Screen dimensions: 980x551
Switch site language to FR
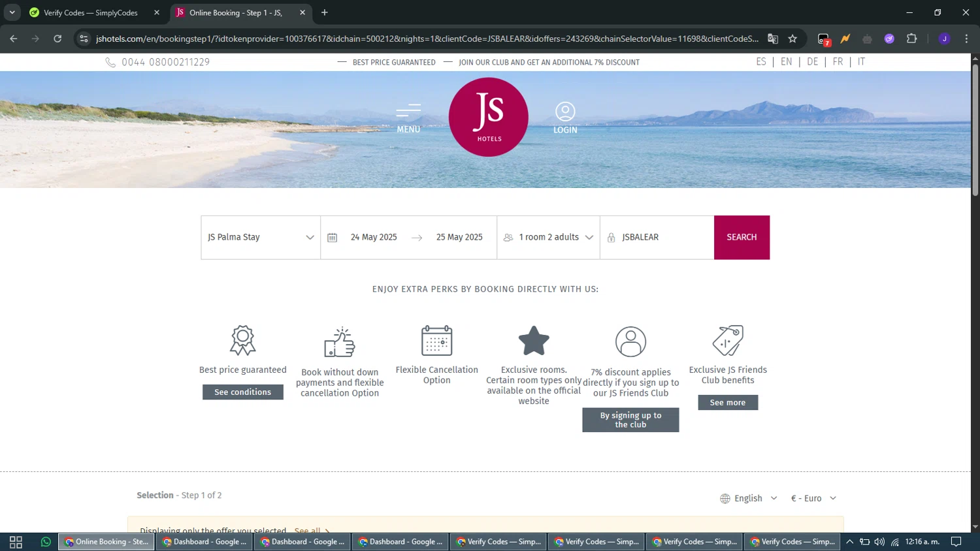[x=838, y=61]
